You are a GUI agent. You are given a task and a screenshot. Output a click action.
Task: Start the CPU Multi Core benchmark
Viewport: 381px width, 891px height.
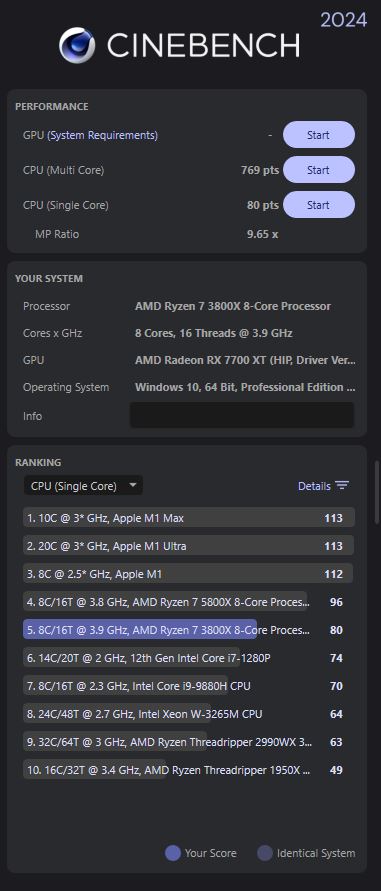[x=318, y=169]
